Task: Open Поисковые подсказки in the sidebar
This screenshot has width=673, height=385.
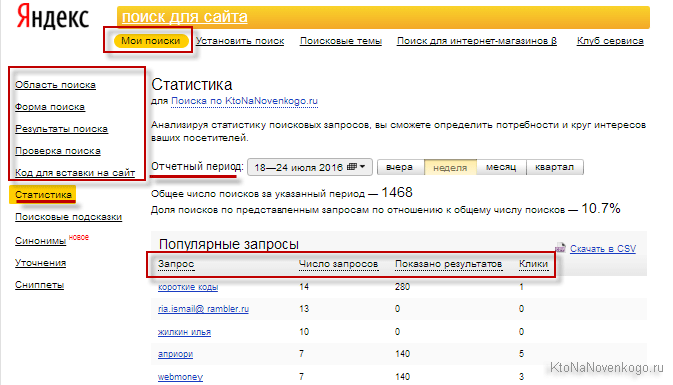Action: point(69,217)
